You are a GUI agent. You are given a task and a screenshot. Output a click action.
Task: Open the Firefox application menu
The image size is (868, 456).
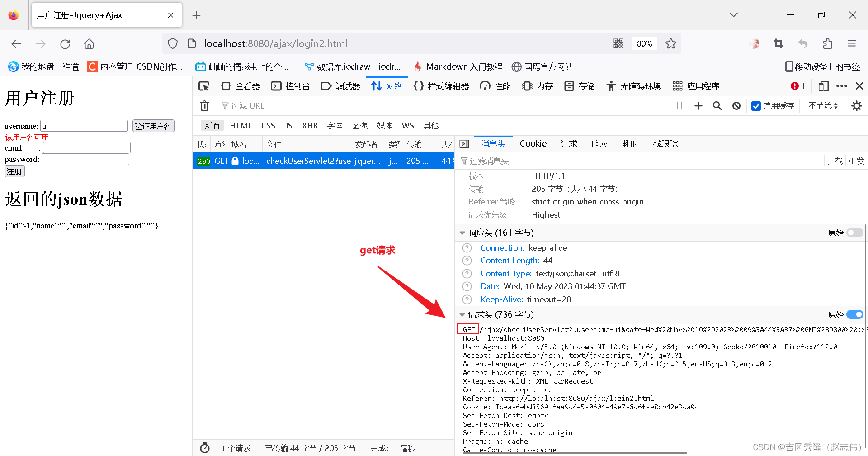(852, 43)
